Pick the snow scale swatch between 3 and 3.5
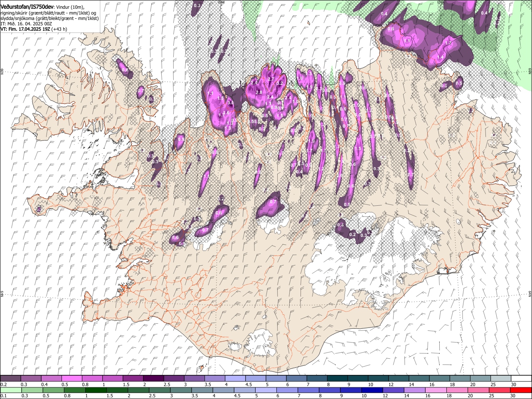The height and width of the screenshot is (399, 532). pyautogui.click(x=194, y=378)
